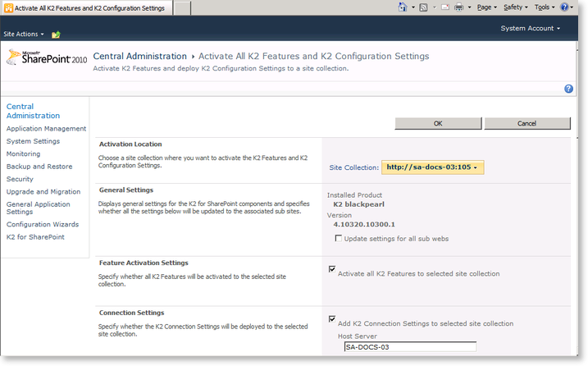Select the Activate All K2 Features browser tab
Screen dimensions: 588x366
[x=87, y=8]
